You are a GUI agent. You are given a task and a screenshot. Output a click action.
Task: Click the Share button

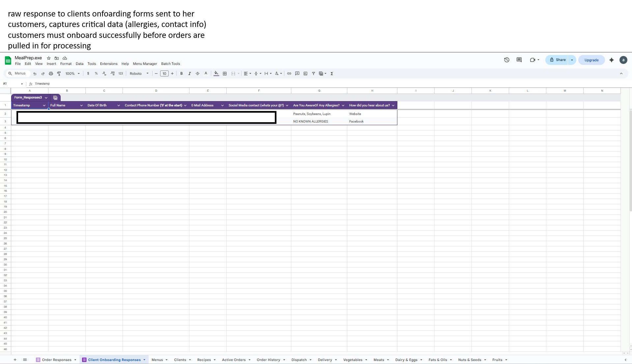point(557,60)
